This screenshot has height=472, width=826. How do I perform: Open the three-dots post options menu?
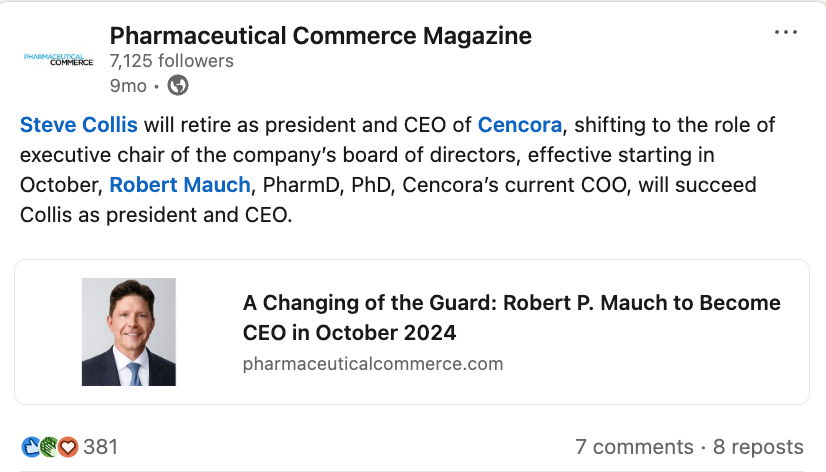[x=787, y=32]
